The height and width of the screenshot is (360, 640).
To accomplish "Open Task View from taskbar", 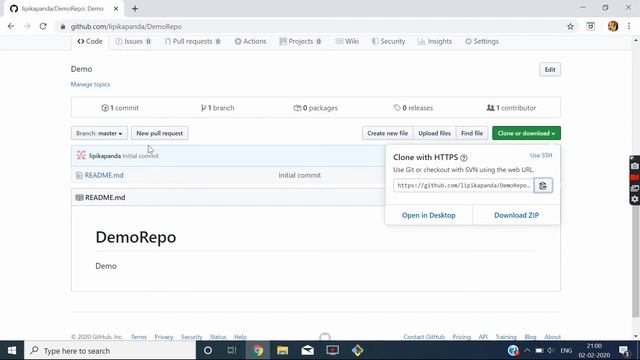I will click(232, 350).
